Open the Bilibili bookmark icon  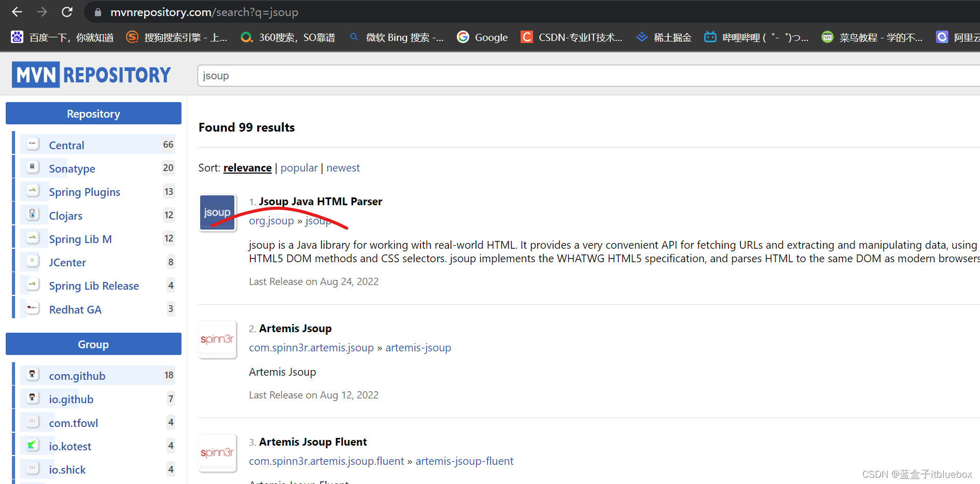click(710, 37)
